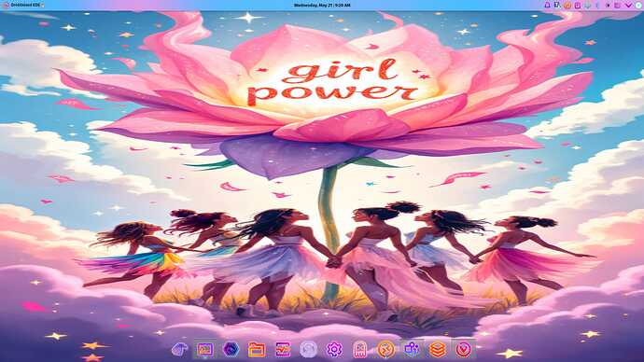
Task: Click the white circle at panel's right end
Action: (x=639, y=6)
